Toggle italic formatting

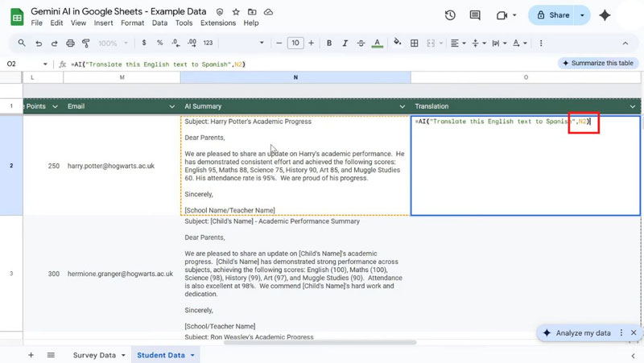coord(345,43)
